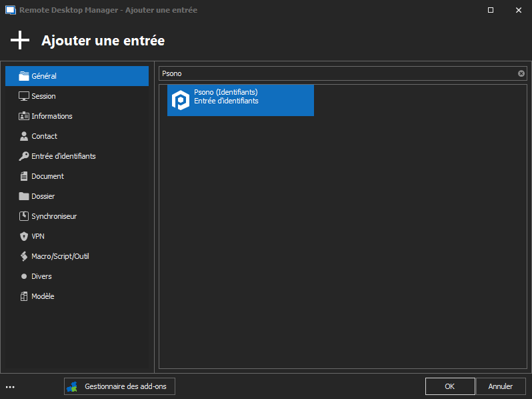Click the Général folder icon
Image resolution: width=532 pixels, height=399 pixels.
click(x=24, y=76)
